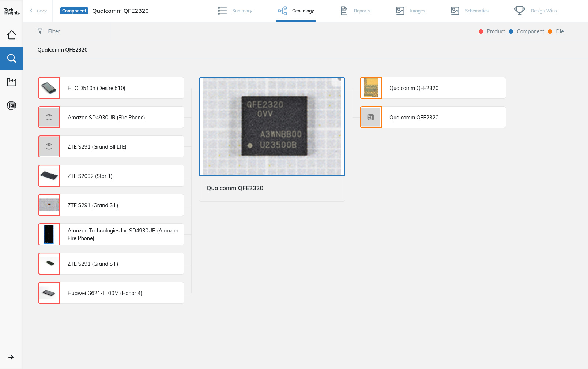
Task: Click the Genealogy tree icon
Action: [282, 11]
